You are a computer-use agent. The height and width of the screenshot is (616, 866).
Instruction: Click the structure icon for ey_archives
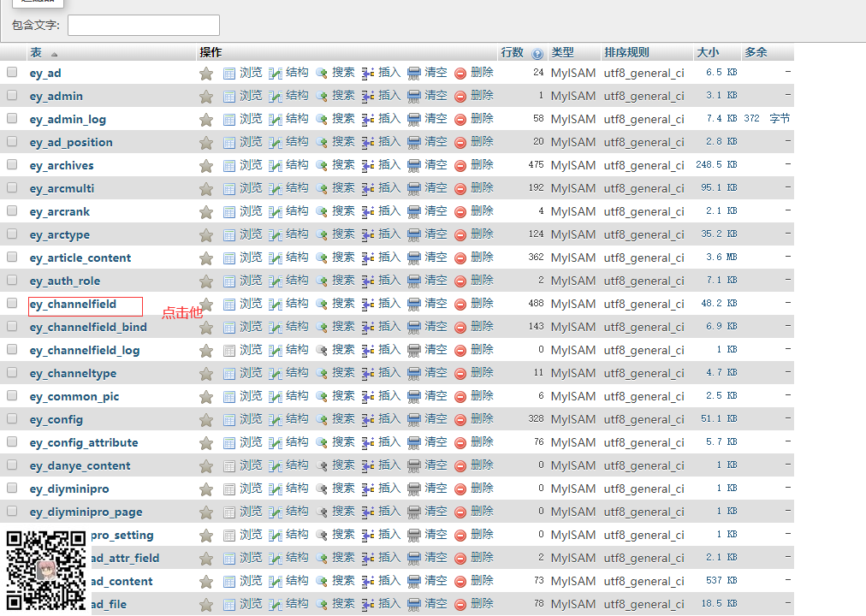coord(275,166)
